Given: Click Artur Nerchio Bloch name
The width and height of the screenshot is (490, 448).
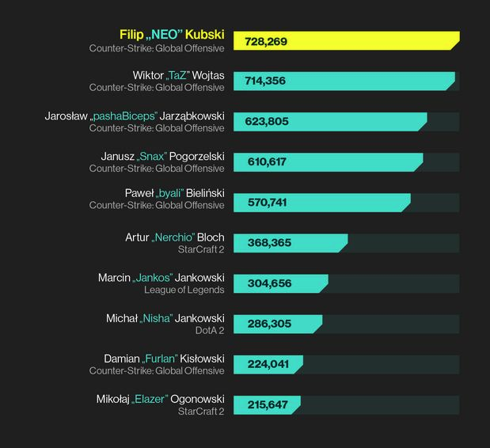Looking at the screenshot, I should (x=175, y=237).
